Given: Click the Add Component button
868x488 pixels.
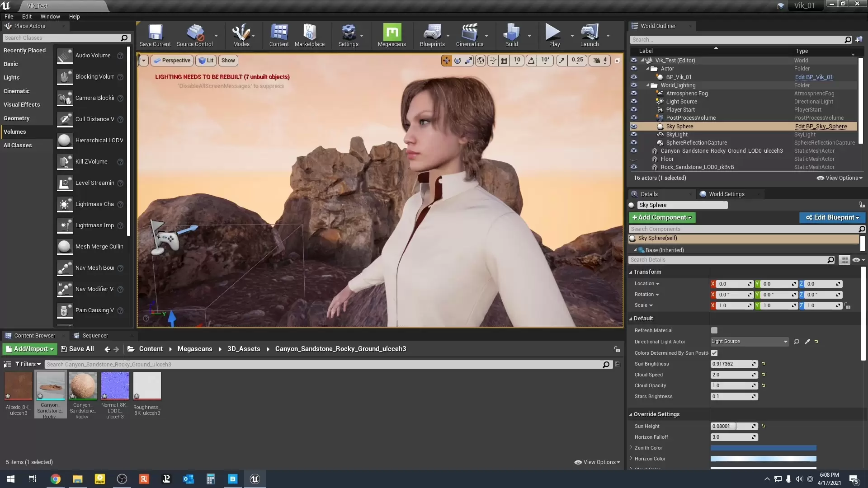Looking at the screenshot, I should click(x=662, y=217).
